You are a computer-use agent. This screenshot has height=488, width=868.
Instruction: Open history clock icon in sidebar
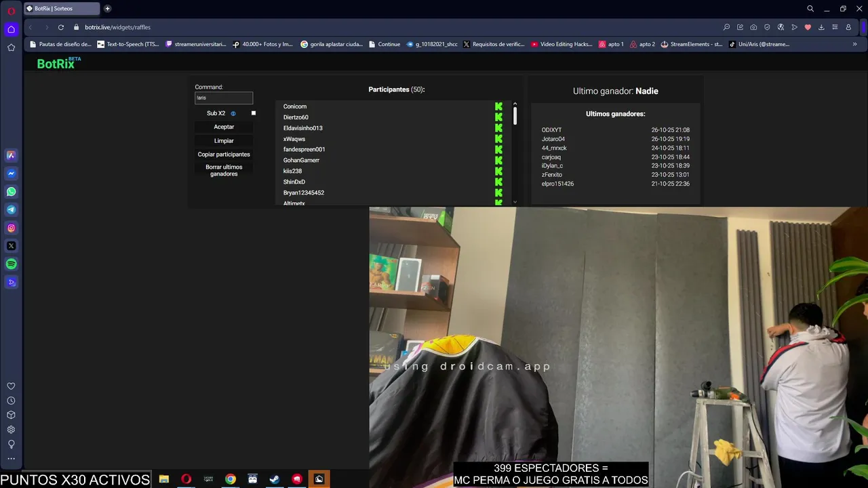11,401
